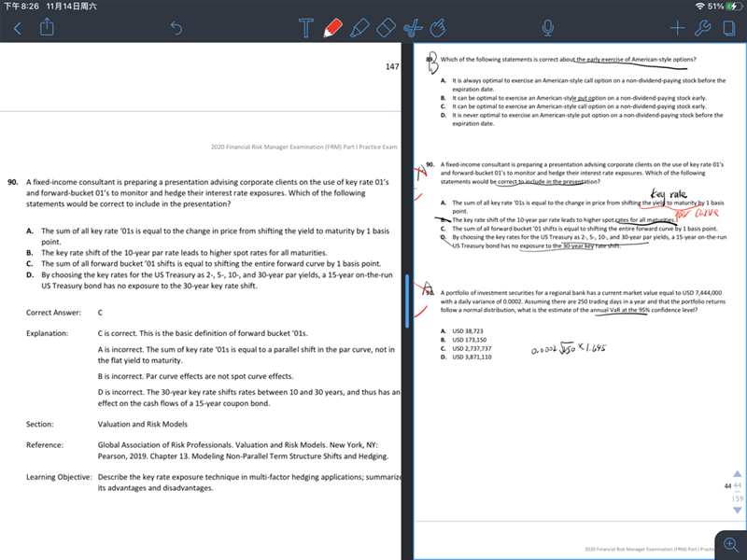Tap page number 147 in left document
Screen dimensions: 747x560
pyautogui.click(x=392, y=66)
